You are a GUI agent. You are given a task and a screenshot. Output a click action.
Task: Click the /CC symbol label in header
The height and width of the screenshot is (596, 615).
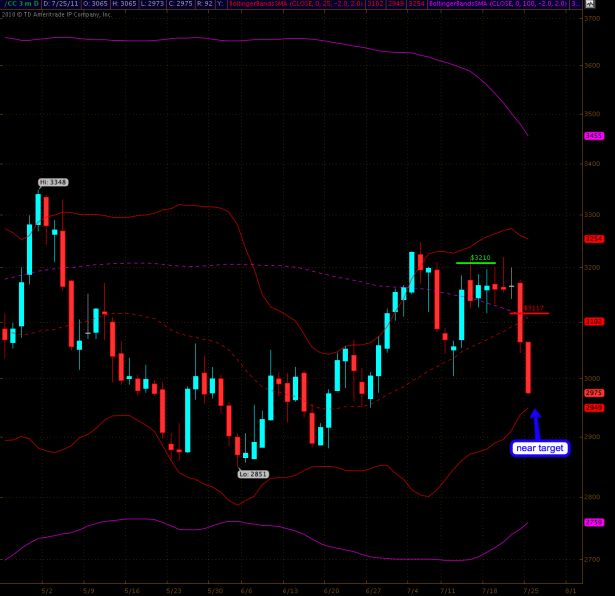point(18,5)
